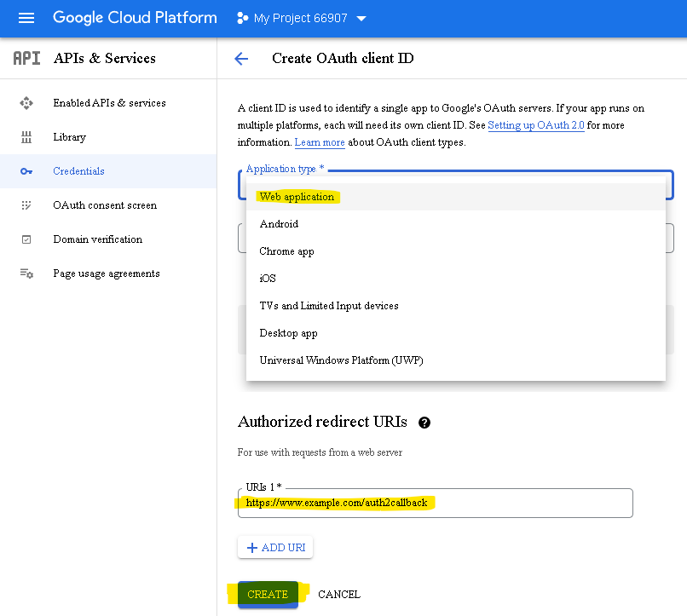Image resolution: width=687 pixels, height=616 pixels.
Task: Follow the Learn more link
Action: pyautogui.click(x=320, y=142)
